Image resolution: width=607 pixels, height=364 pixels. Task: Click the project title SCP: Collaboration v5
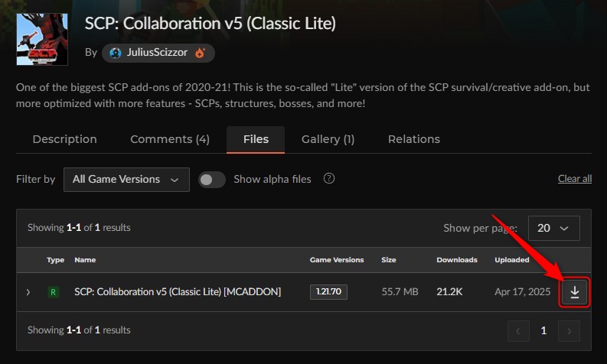(210, 24)
